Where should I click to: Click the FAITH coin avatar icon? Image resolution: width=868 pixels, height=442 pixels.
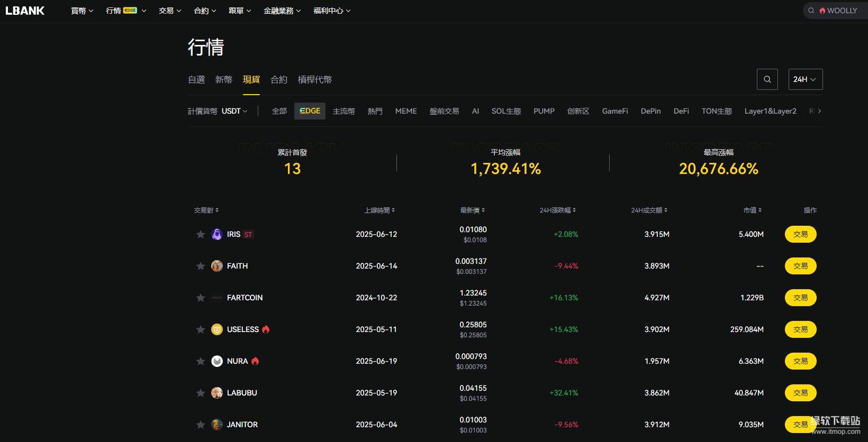217,266
